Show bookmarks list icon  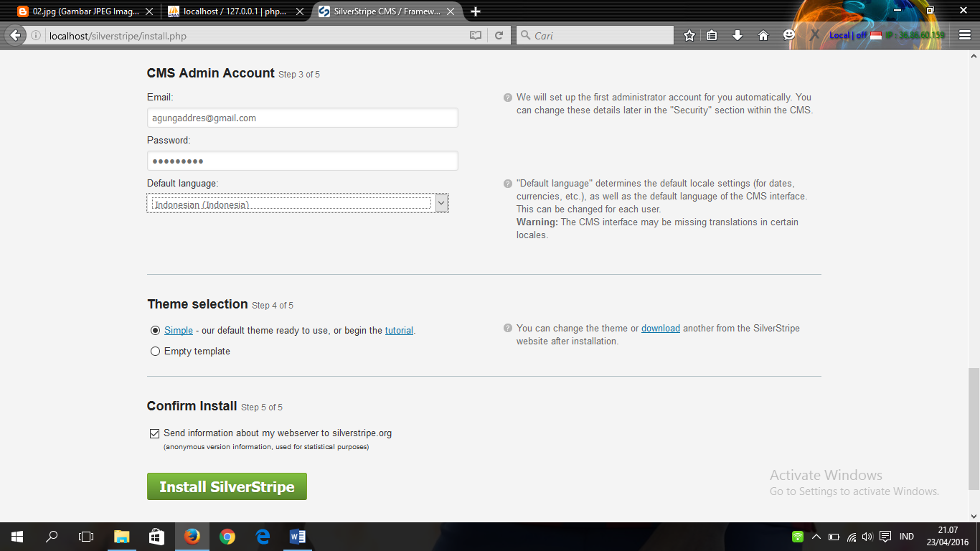click(712, 35)
